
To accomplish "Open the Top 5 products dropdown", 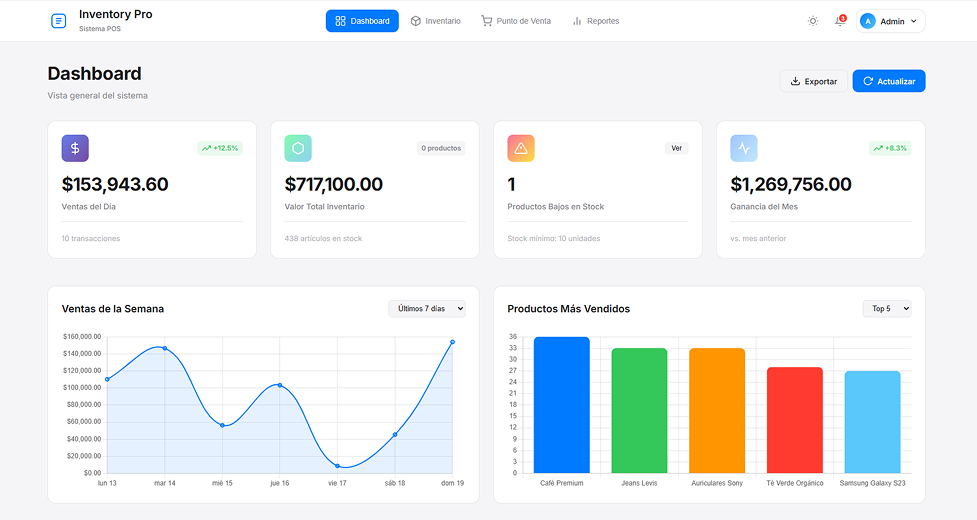I will tap(886, 309).
